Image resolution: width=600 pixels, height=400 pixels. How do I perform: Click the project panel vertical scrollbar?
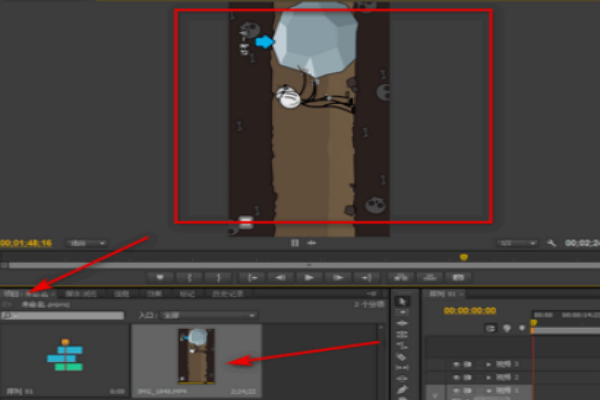(x=381, y=360)
